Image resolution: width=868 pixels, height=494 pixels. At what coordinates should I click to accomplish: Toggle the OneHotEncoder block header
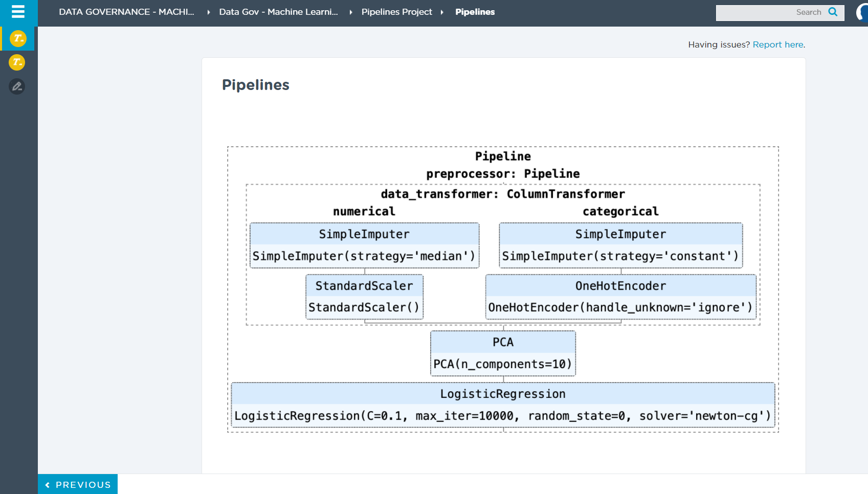620,286
